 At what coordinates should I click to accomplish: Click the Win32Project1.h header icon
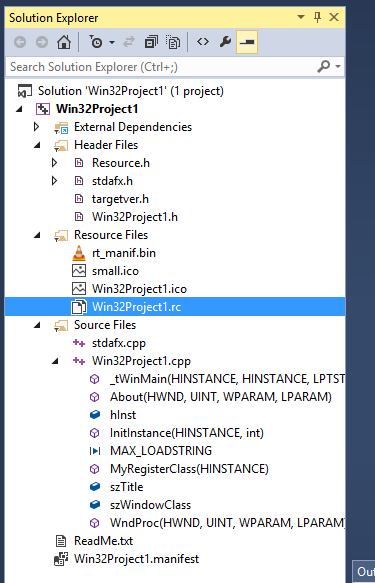coord(79,217)
